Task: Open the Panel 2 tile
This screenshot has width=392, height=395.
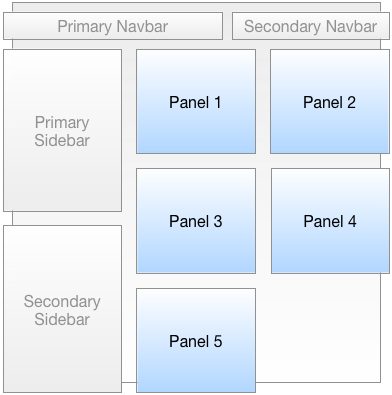Action: pyautogui.click(x=330, y=102)
